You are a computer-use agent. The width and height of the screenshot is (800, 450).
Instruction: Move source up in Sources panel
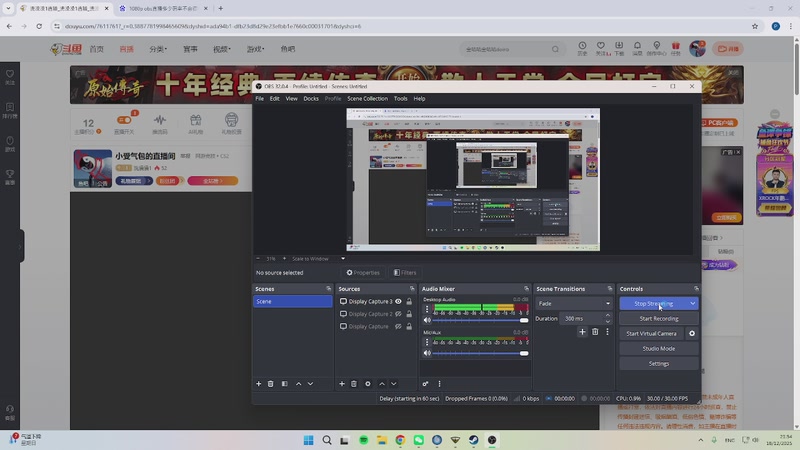coord(382,384)
